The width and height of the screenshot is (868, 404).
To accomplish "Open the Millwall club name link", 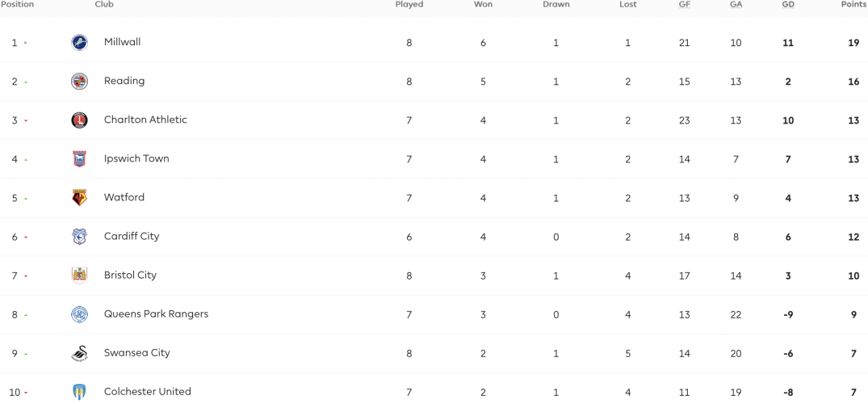I will [123, 42].
